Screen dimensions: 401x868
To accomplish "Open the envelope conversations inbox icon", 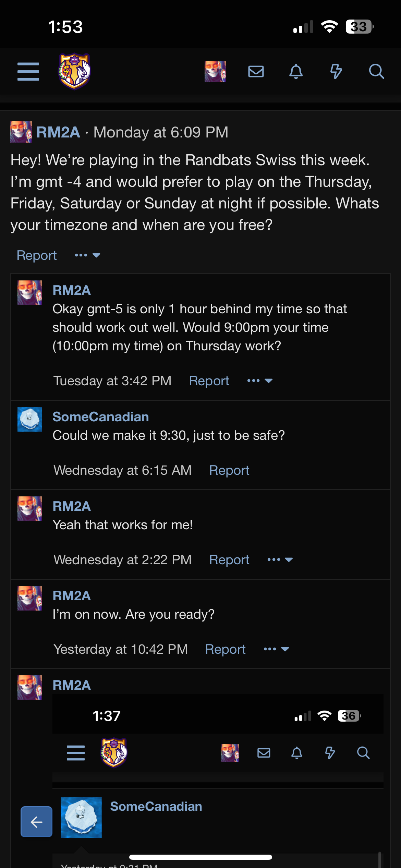I will pos(256,72).
